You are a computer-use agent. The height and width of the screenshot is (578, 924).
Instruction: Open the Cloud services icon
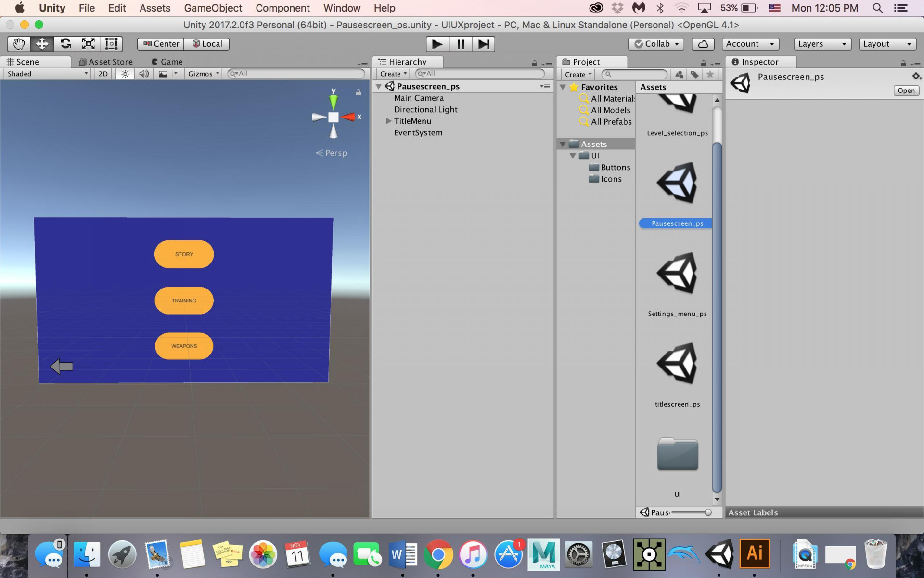coord(703,44)
